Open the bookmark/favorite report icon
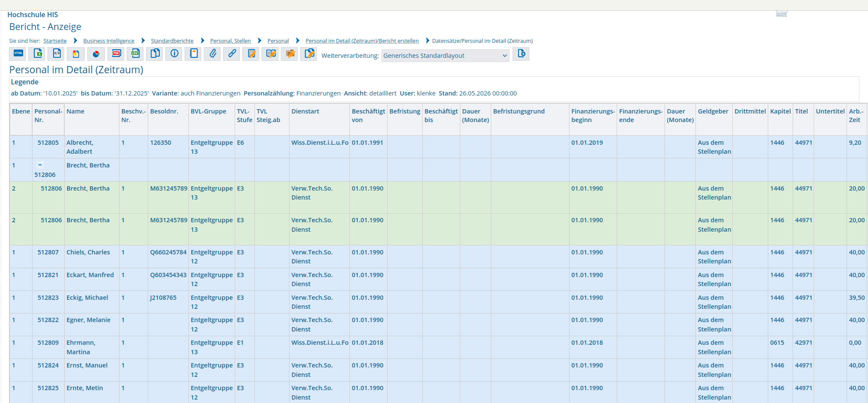Viewport: 868px width, 403px height. pos(76,54)
